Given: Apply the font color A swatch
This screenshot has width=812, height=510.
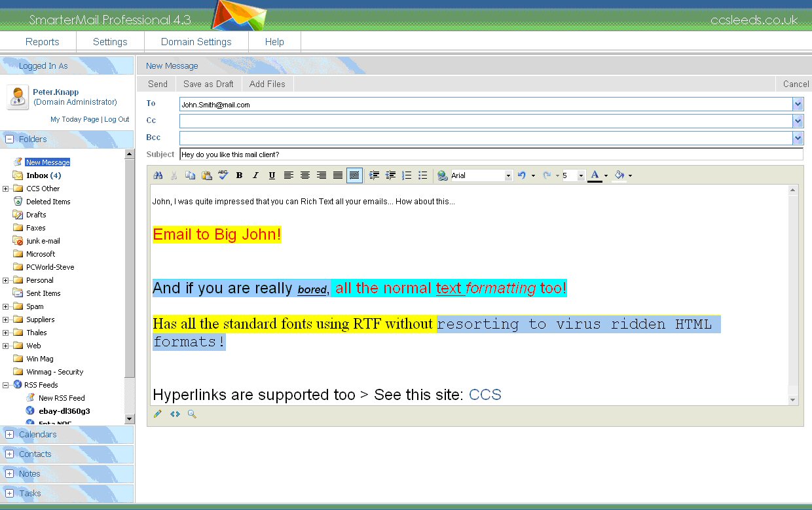Looking at the screenshot, I should click(595, 175).
